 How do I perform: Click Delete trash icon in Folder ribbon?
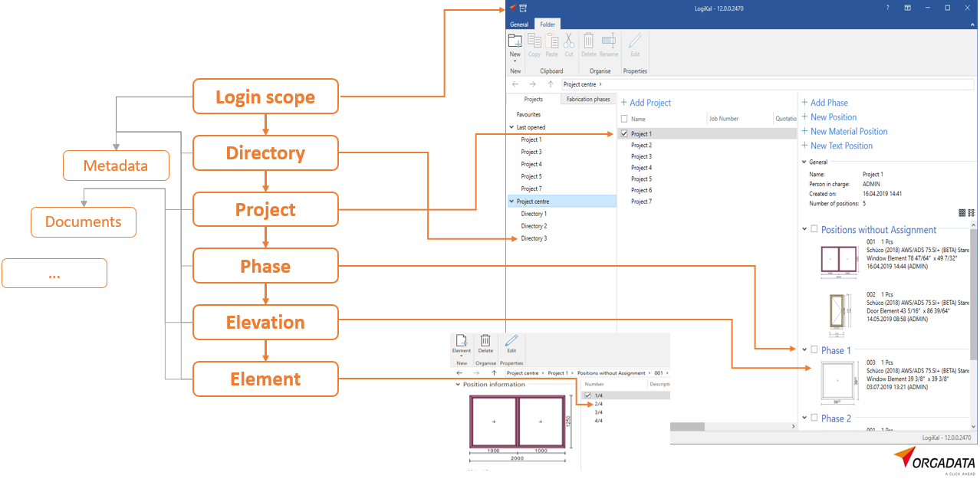[589, 41]
